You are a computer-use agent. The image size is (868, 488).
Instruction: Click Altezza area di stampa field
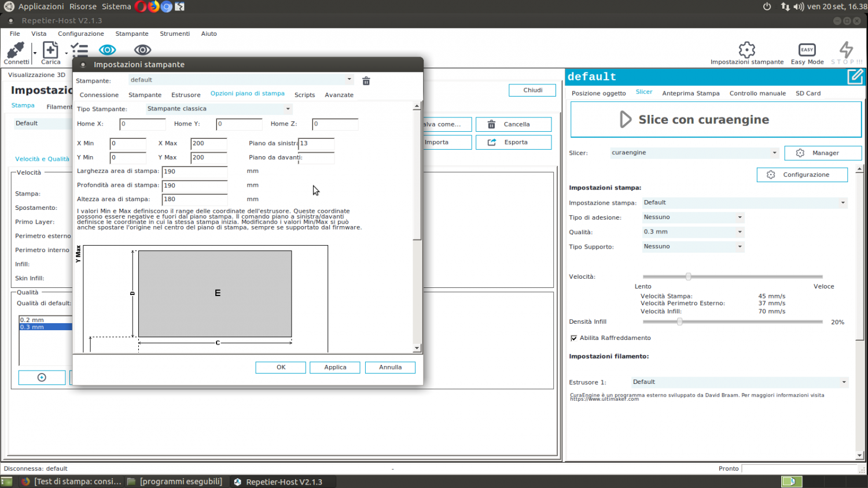[195, 199]
